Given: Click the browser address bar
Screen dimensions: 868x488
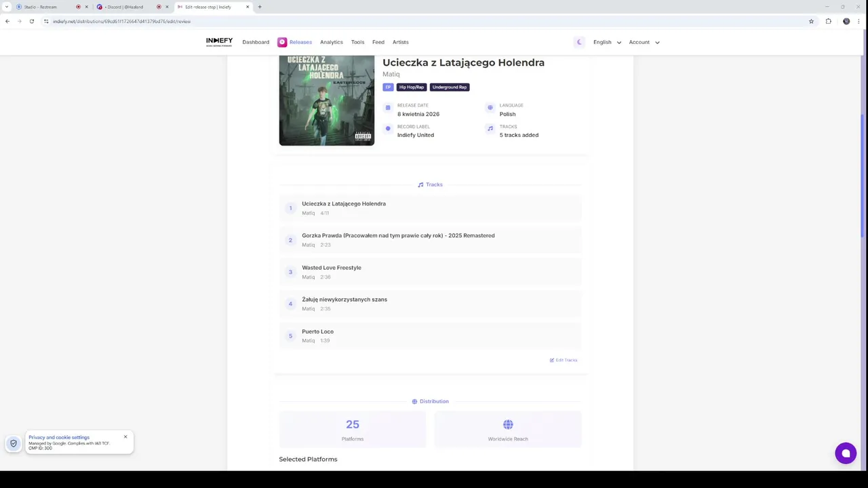Looking at the screenshot, I should click(427, 21).
